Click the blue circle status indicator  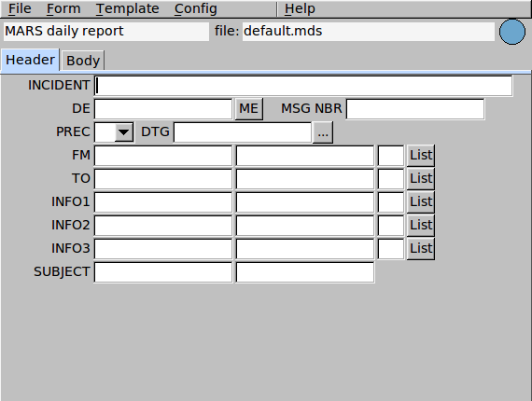click(512, 32)
